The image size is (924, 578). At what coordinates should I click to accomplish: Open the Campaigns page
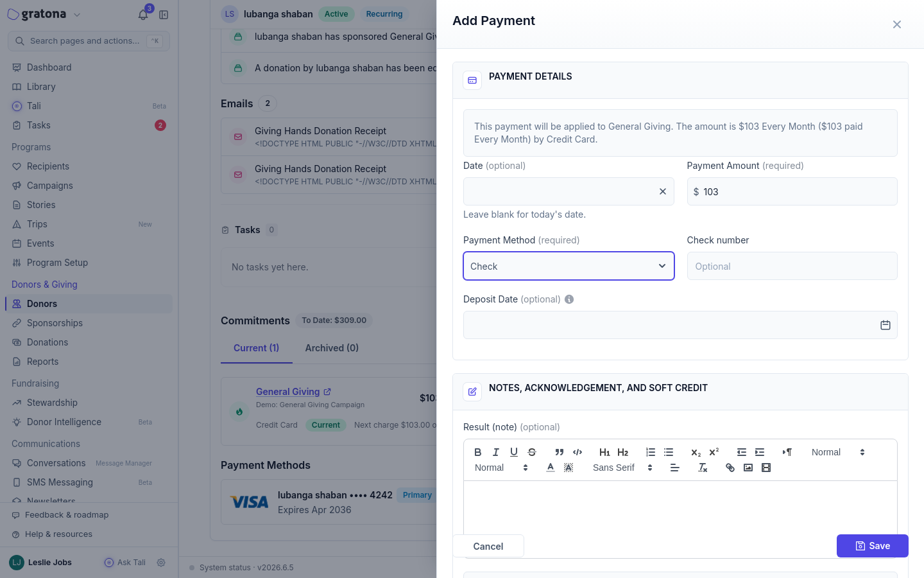89,186
